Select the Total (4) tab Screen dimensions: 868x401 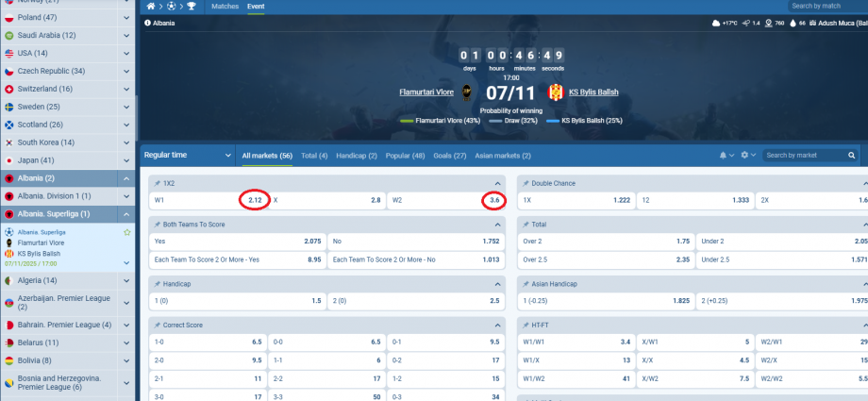pos(314,157)
